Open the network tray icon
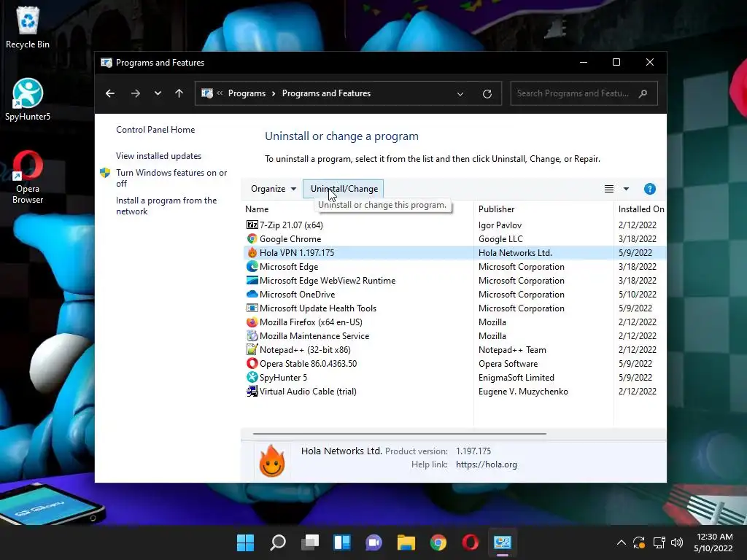The width and height of the screenshot is (747, 560). pyautogui.click(x=659, y=542)
